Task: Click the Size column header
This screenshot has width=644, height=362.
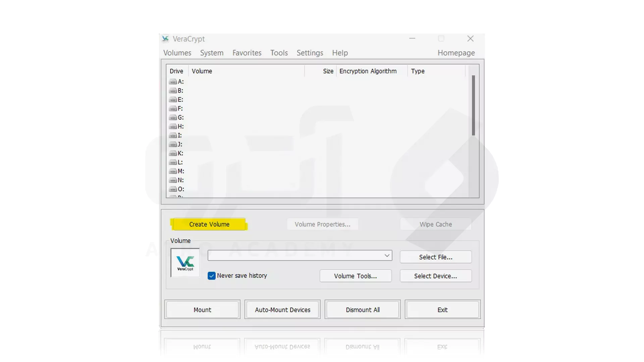Action: click(320, 71)
